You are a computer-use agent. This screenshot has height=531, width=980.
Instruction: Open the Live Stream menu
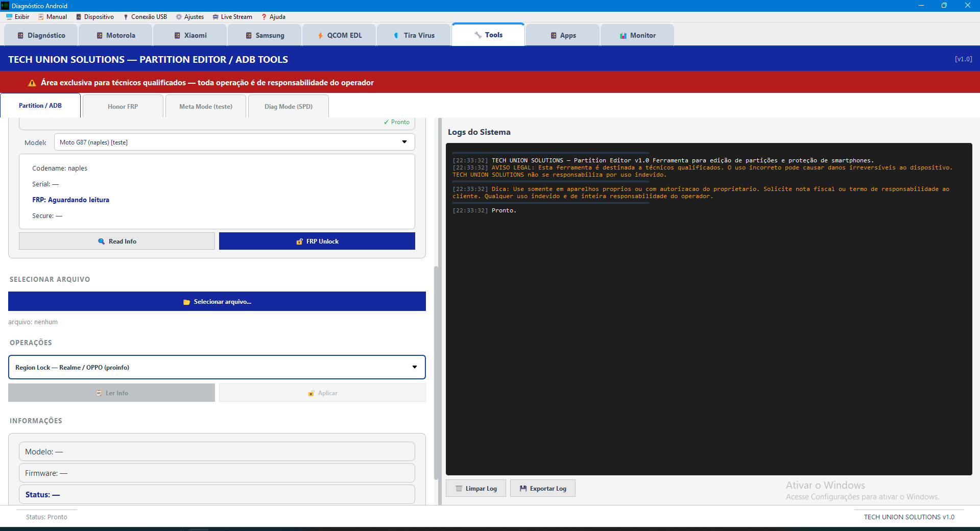(232, 17)
